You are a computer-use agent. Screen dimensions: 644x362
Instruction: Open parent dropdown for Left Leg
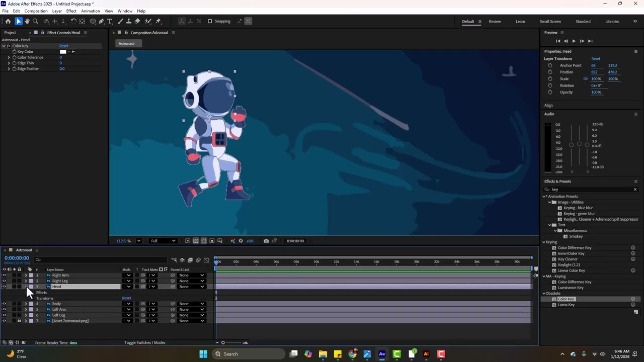point(192,315)
